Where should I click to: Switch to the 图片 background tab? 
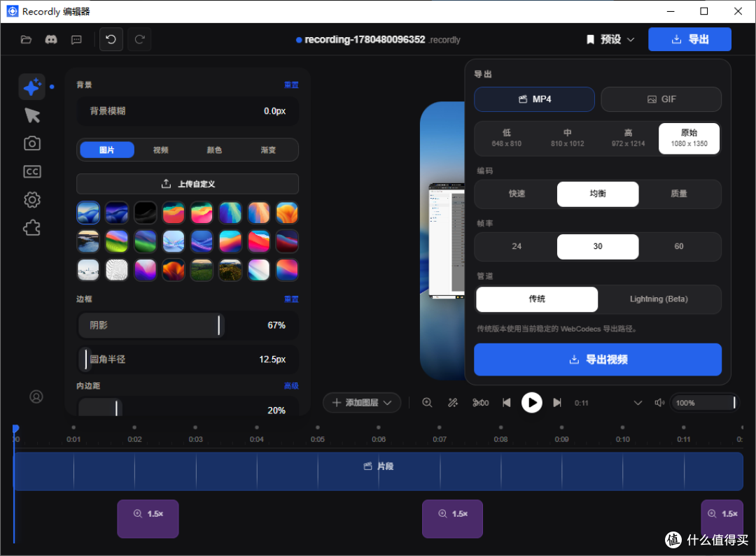pyautogui.click(x=107, y=150)
